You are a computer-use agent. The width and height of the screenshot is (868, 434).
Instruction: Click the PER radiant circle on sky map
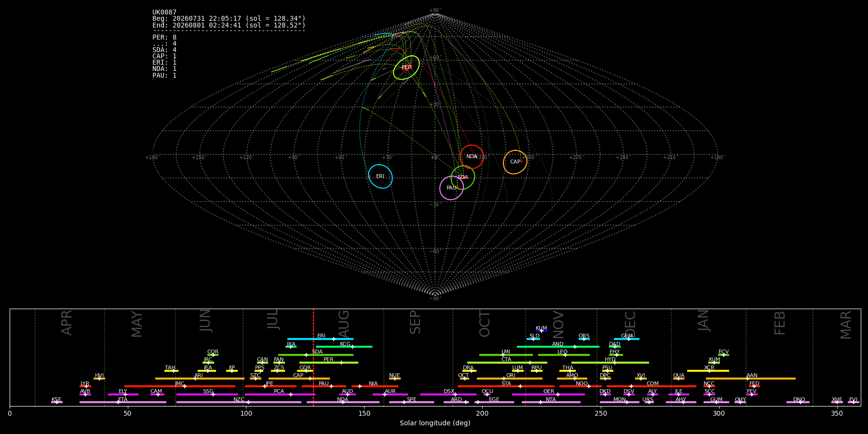coord(406,68)
